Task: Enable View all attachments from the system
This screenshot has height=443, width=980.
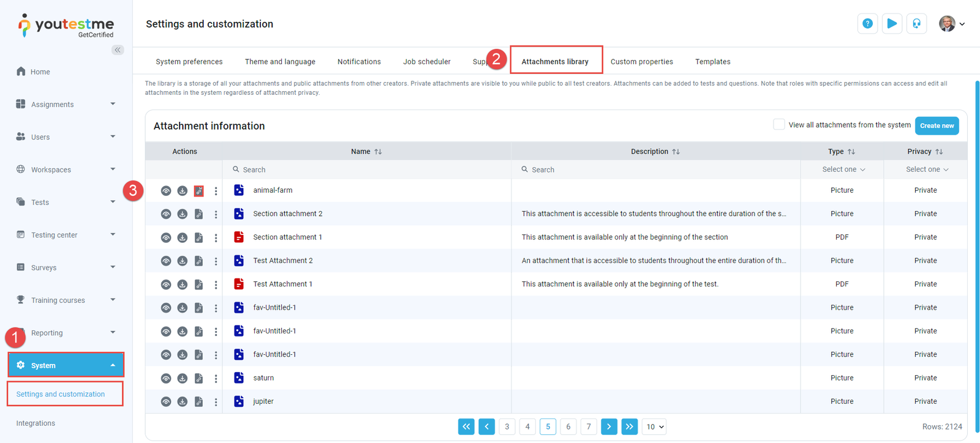Action: click(x=778, y=125)
